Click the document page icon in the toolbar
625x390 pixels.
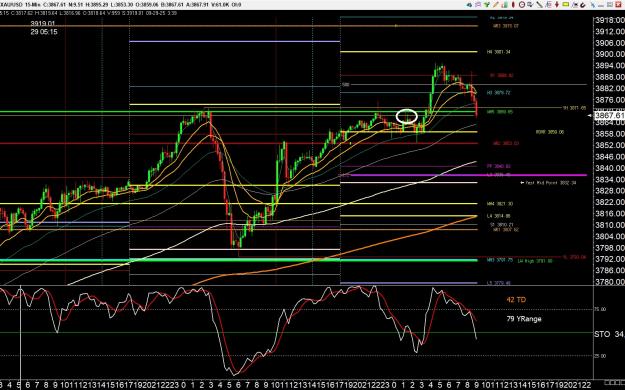[x=548, y=5]
